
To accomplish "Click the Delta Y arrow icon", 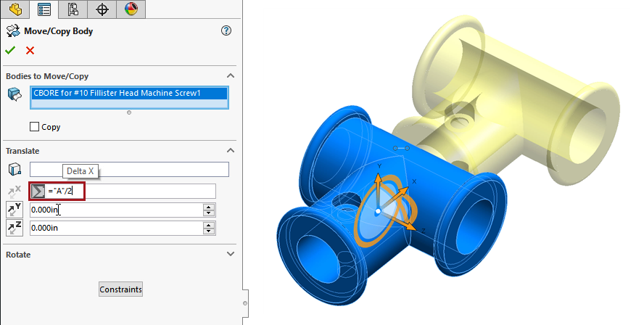I will pos(14,210).
